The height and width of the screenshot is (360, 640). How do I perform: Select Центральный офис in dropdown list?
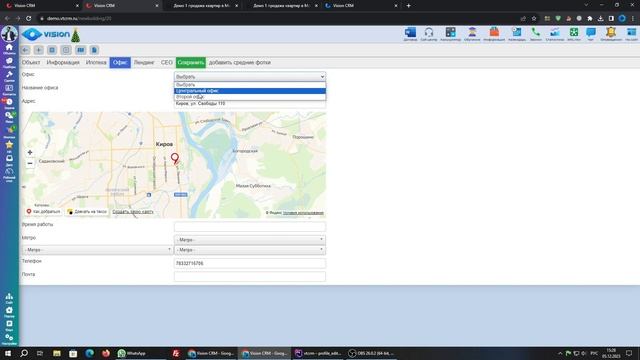[250, 91]
